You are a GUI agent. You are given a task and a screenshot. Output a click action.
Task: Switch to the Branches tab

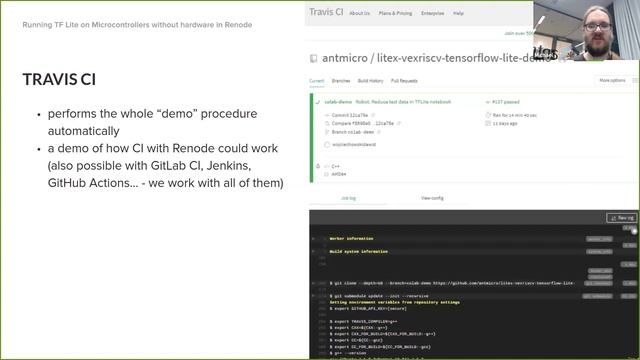pyautogui.click(x=341, y=81)
